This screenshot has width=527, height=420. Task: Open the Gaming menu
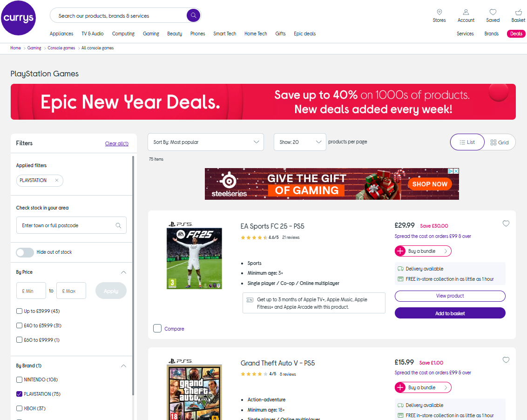(151, 34)
